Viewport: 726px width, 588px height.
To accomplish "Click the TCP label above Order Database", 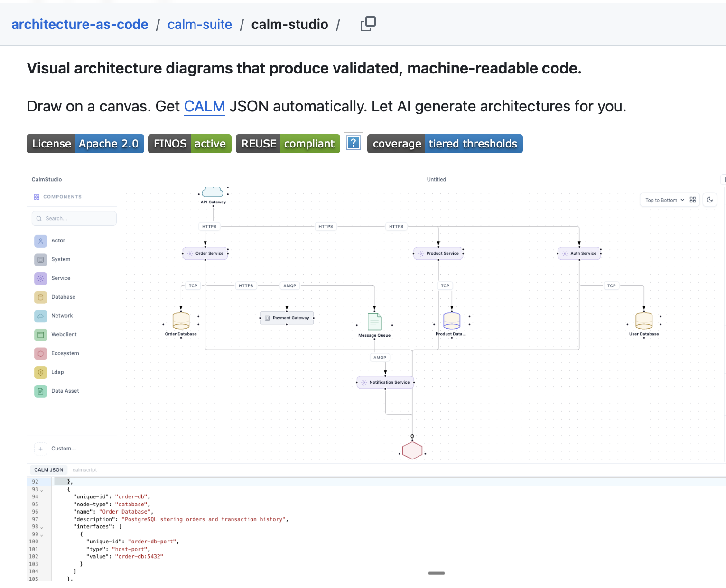I will point(193,286).
